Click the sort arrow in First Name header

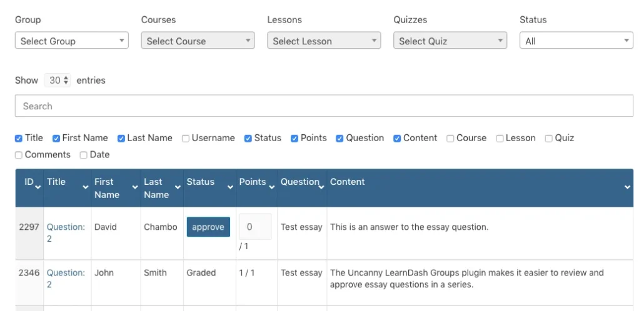tap(135, 187)
